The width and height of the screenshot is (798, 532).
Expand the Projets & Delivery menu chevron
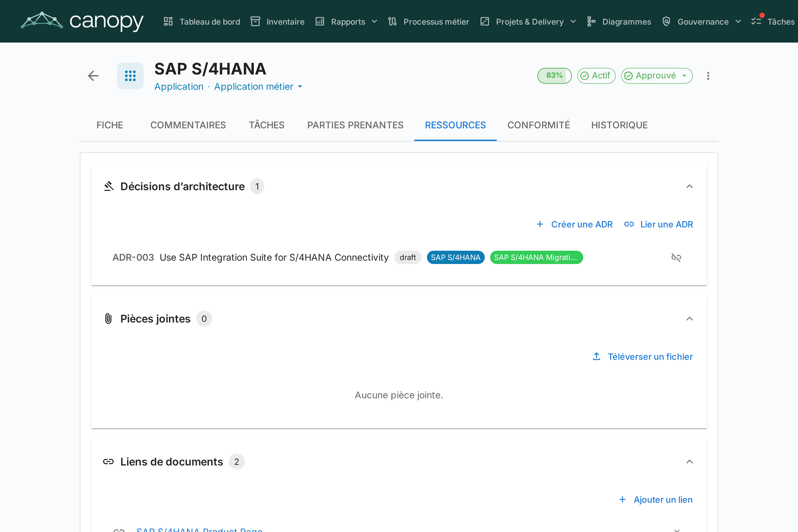pyautogui.click(x=573, y=21)
